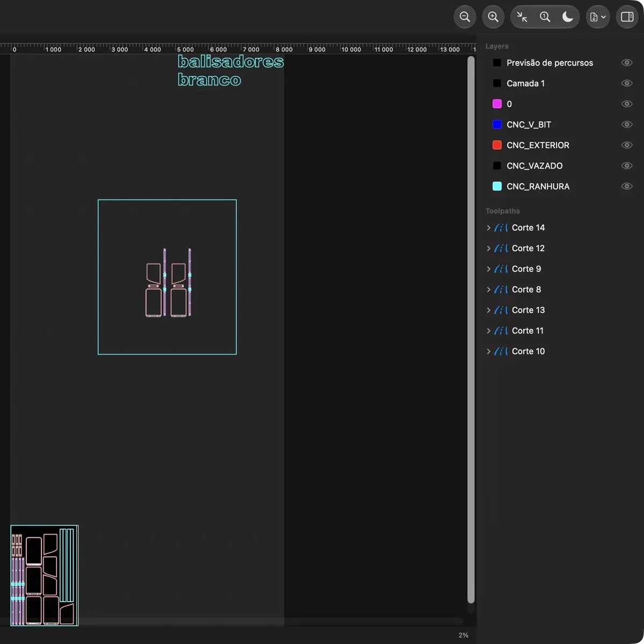Hide the CNC_VAZADO layer
This screenshot has height=644, width=644.
[627, 165]
